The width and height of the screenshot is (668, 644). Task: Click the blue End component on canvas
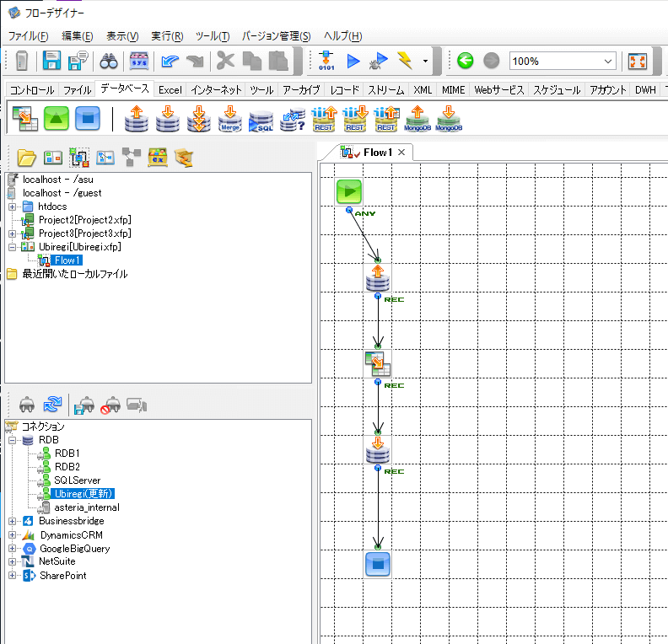(378, 563)
